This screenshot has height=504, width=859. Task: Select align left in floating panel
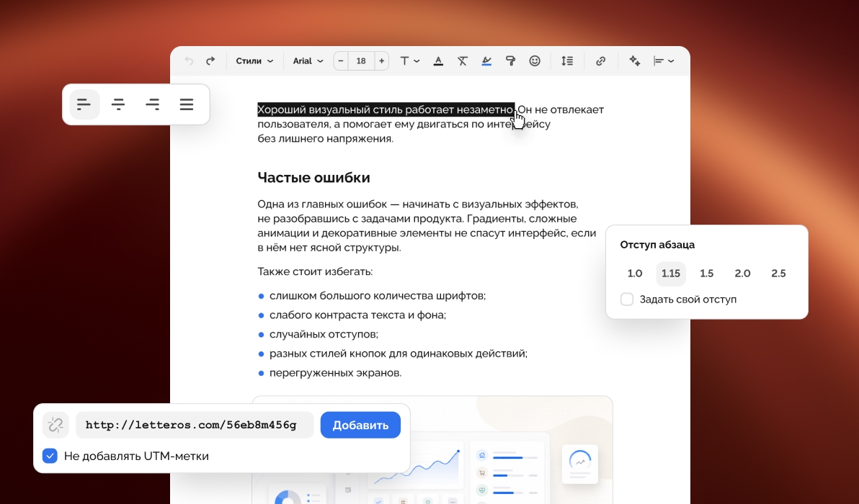coord(84,104)
